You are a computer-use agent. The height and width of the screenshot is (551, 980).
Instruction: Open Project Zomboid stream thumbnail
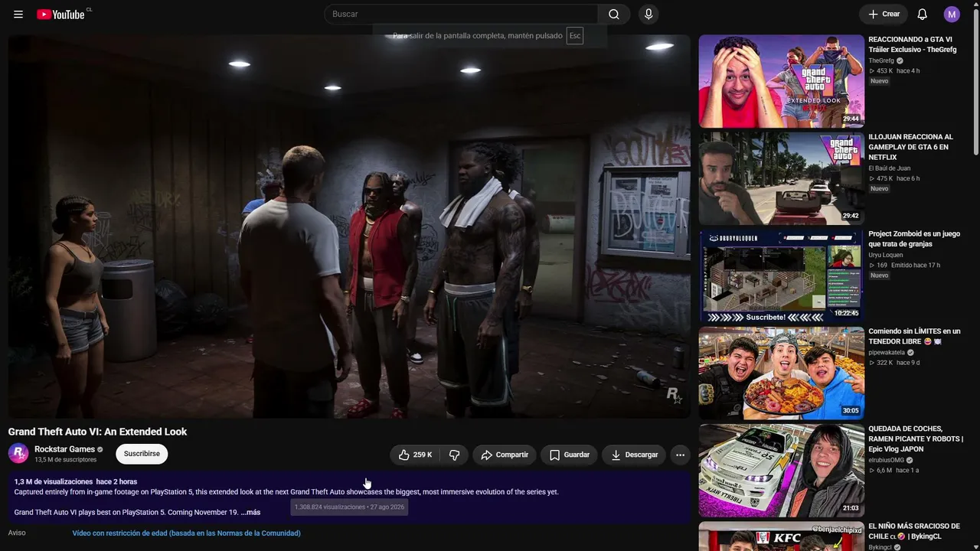pyautogui.click(x=782, y=275)
